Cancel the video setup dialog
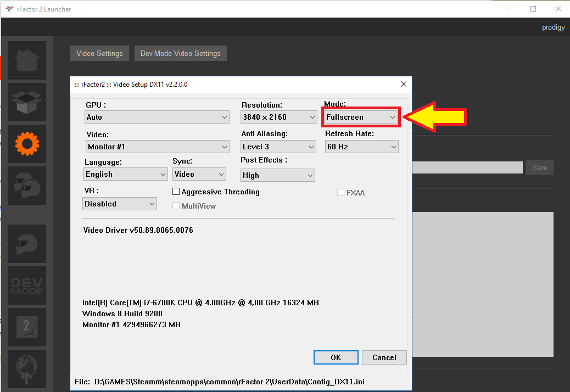Viewport: 570px width, 392px height. (384, 357)
